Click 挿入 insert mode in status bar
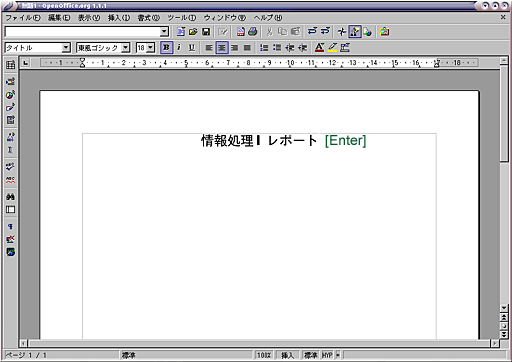The image size is (512, 362). point(287,355)
